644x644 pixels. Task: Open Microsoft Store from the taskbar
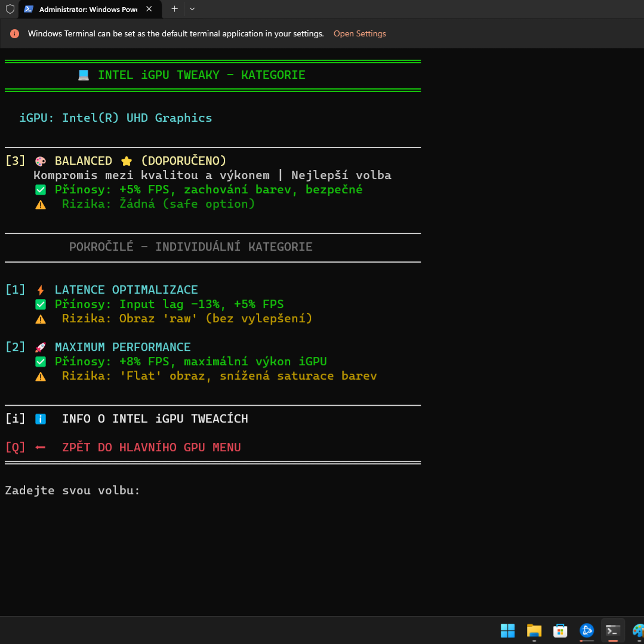point(560,630)
